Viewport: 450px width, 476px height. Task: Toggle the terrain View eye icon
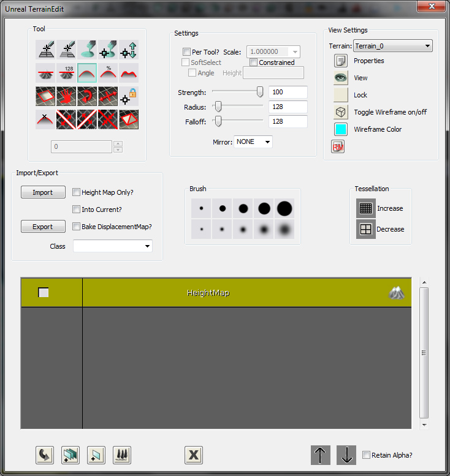point(341,78)
